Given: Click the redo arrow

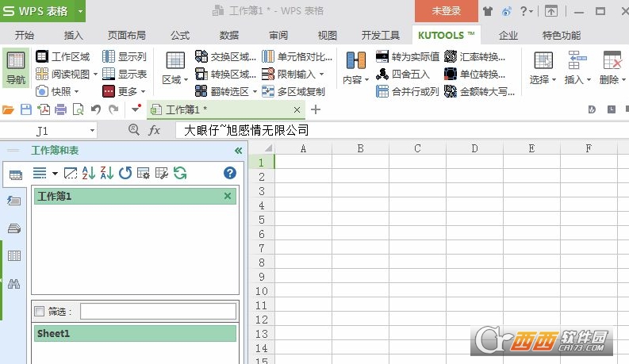Looking at the screenshot, I should (x=113, y=109).
